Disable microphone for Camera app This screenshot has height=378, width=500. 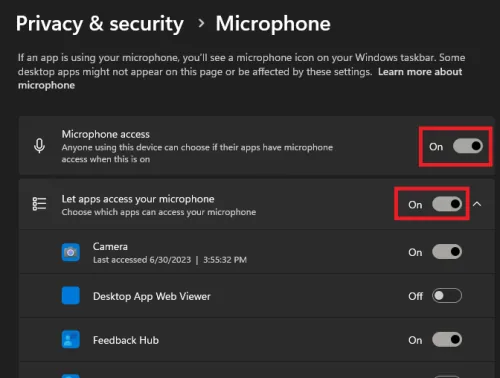(x=447, y=252)
